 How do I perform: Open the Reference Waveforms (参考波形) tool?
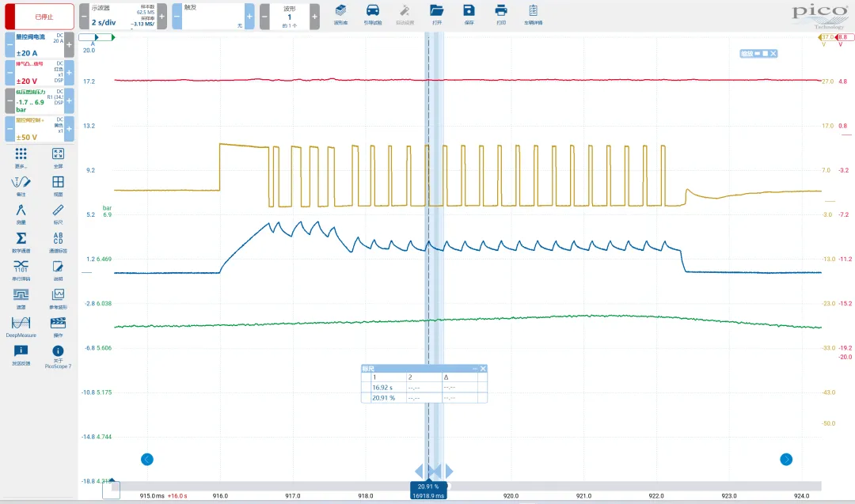coord(58,297)
